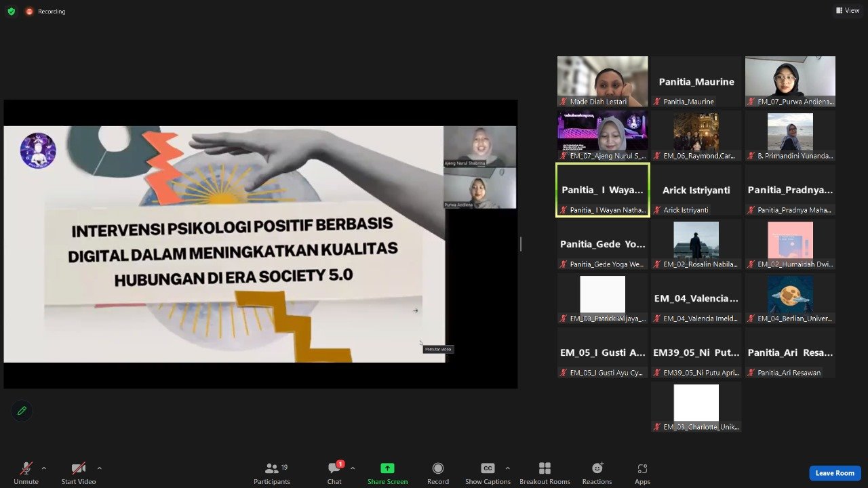Viewport: 868px width, 488px height.
Task: Select Made Diah Lestari video thumbnail
Action: pyautogui.click(x=602, y=81)
